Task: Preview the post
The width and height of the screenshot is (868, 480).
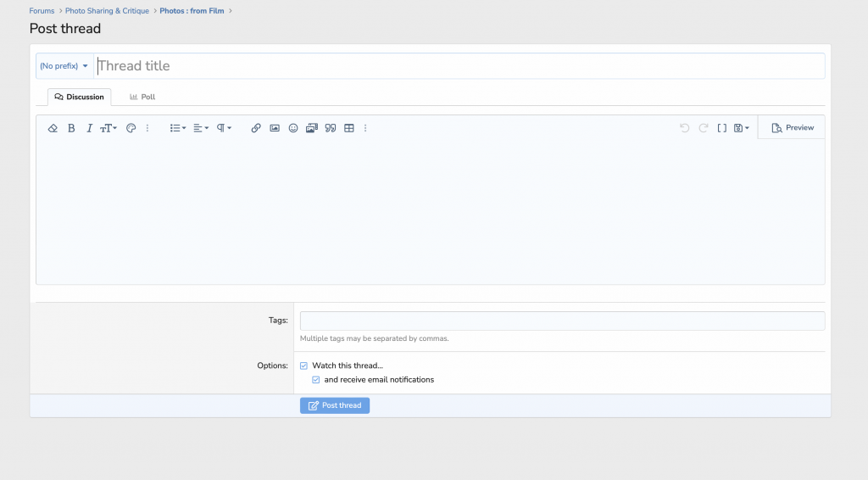Action: coord(793,128)
